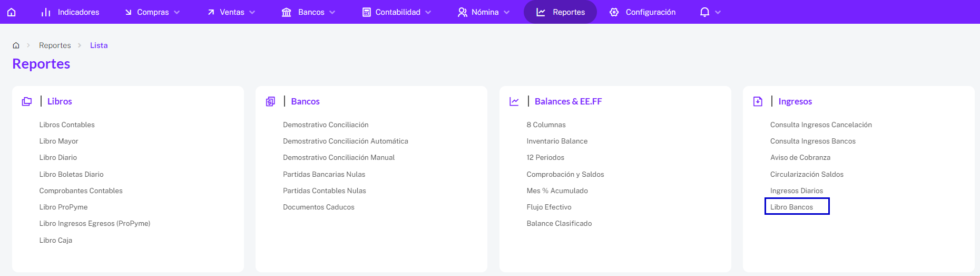Screen dimensions: 980x276
Task: Click the home icon in top bar
Action: click(x=12, y=12)
